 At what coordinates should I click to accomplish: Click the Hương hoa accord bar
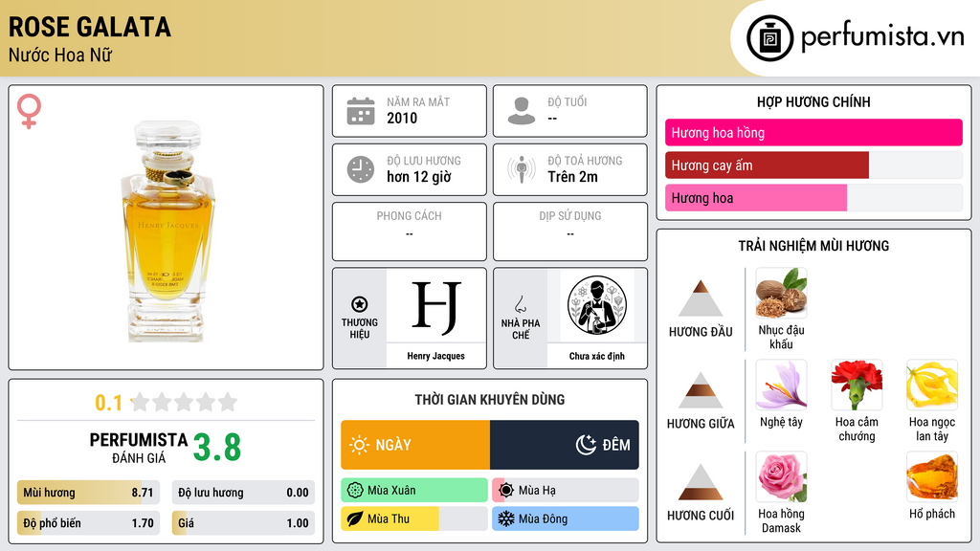813,197
